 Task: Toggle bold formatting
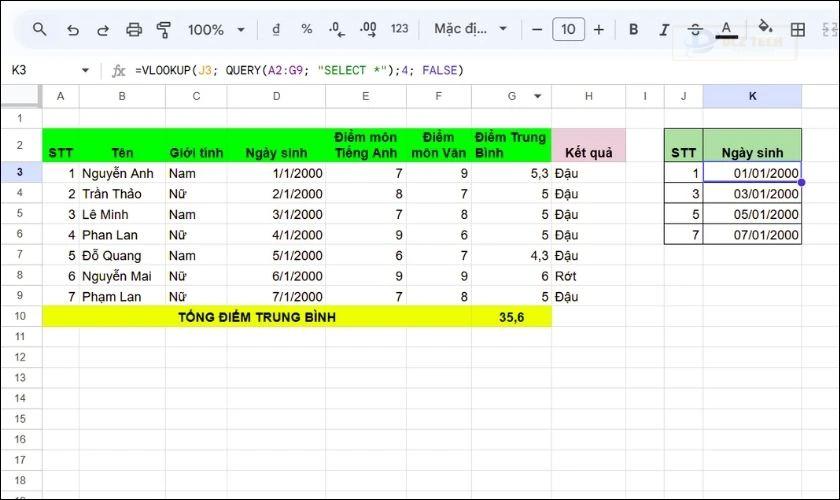[633, 29]
